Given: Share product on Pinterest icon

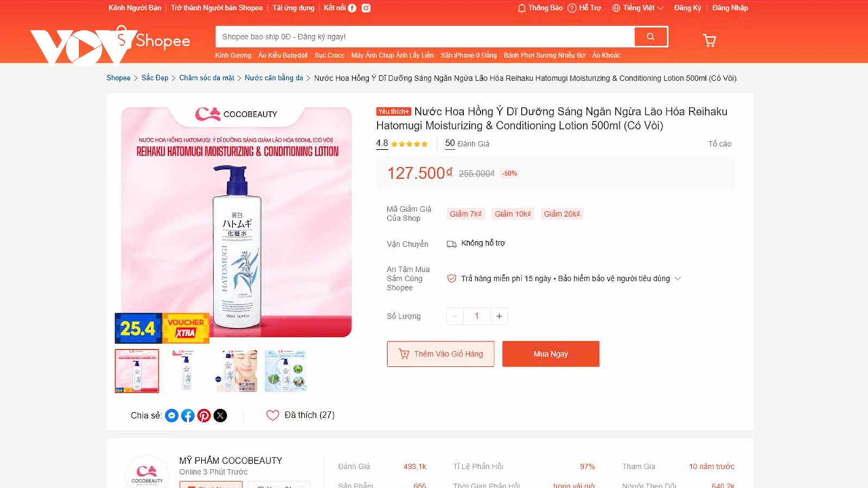Looking at the screenshot, I should (x=204, y=415).
